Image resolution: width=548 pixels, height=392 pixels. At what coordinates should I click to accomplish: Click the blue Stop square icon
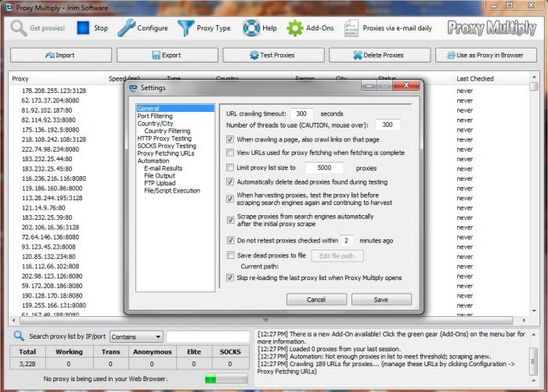click(x=83, y=28)
